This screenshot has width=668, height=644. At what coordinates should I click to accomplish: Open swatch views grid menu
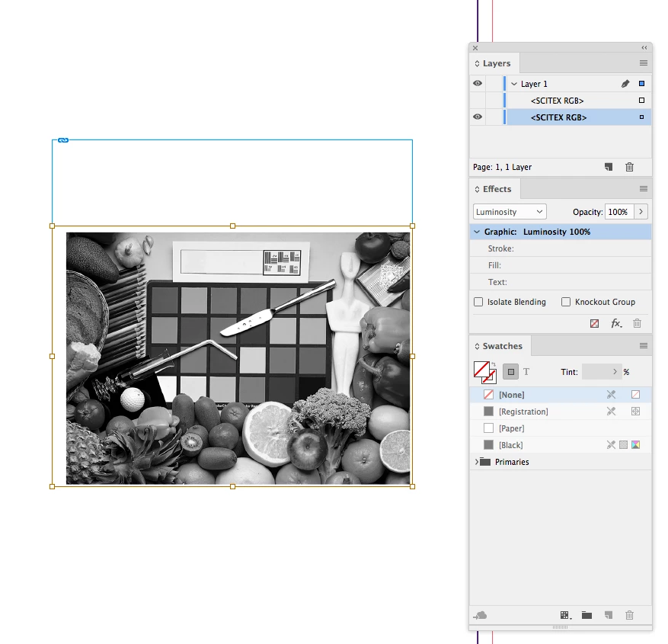(565, 615)
